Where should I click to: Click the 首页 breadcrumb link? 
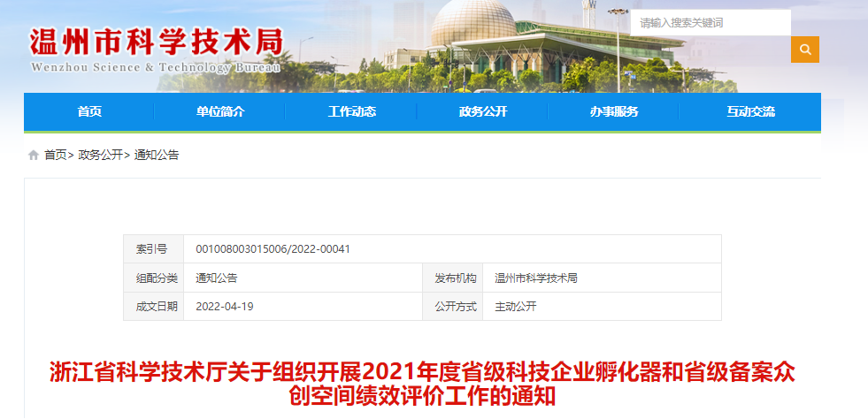pyautogui.click(x=56, y=156)
